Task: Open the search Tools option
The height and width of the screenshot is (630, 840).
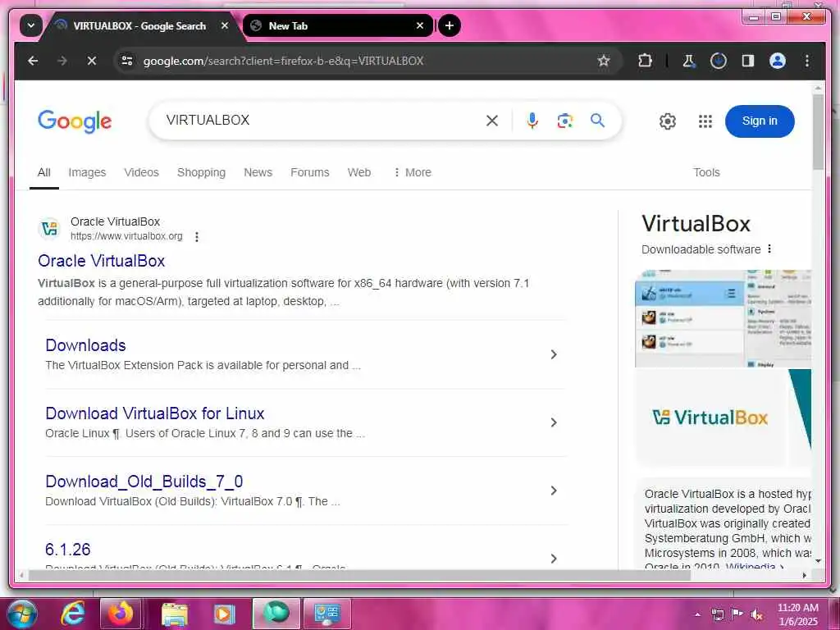Action: (x=706, y=172)
